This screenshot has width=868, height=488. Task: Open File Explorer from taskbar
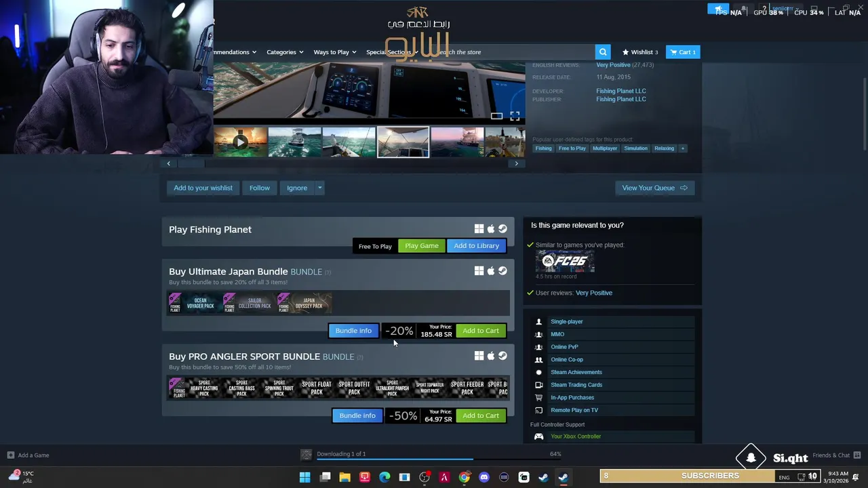point(345,477)
